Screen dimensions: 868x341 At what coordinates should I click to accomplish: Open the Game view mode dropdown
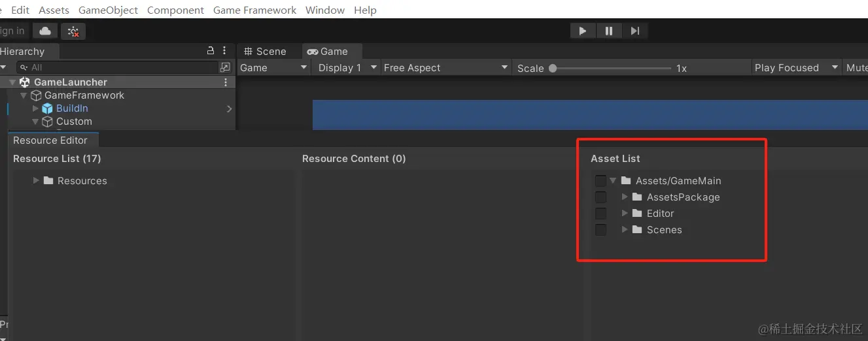click(x=273, y=67)
